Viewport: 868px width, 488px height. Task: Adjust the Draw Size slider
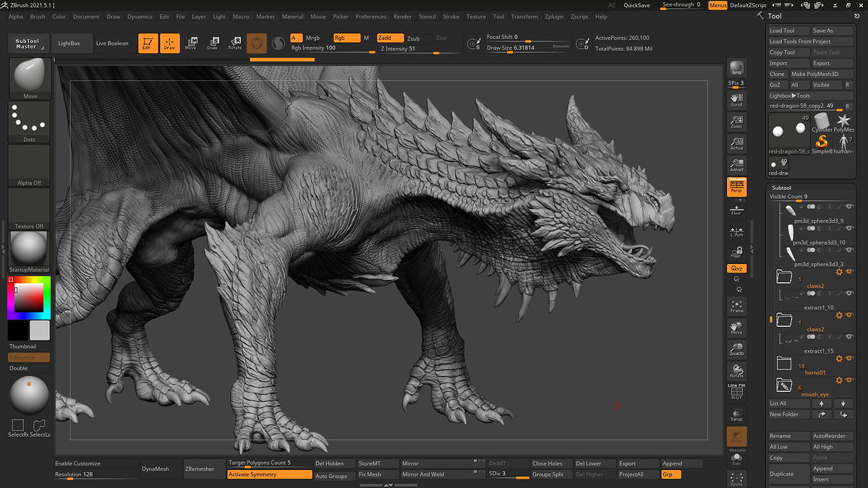click(528, 48)
